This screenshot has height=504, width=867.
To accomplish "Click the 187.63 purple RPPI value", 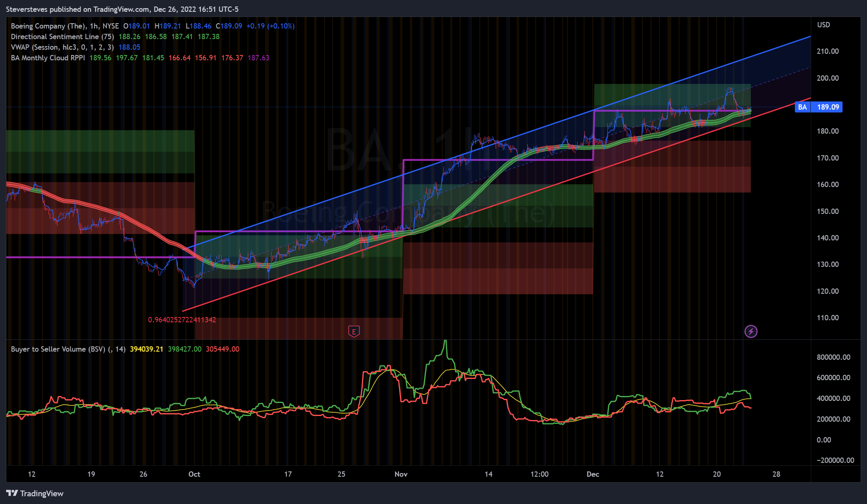I will point(258,58).
